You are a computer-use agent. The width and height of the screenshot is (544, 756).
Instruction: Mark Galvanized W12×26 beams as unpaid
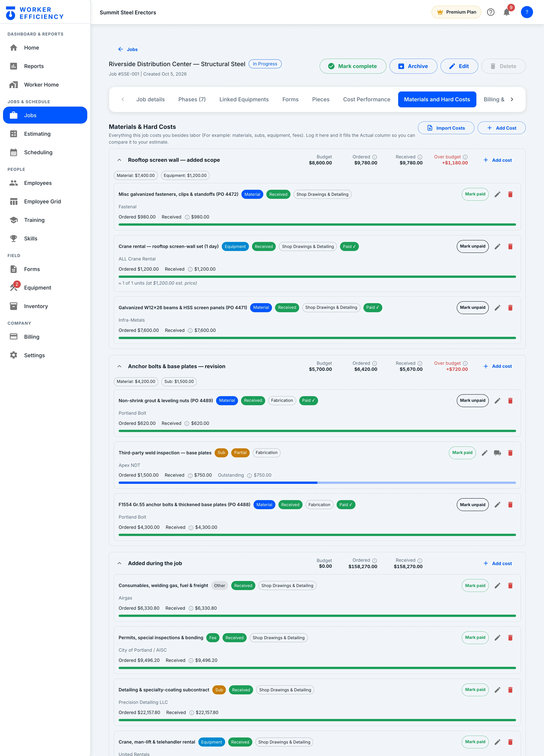coord(472,308)
